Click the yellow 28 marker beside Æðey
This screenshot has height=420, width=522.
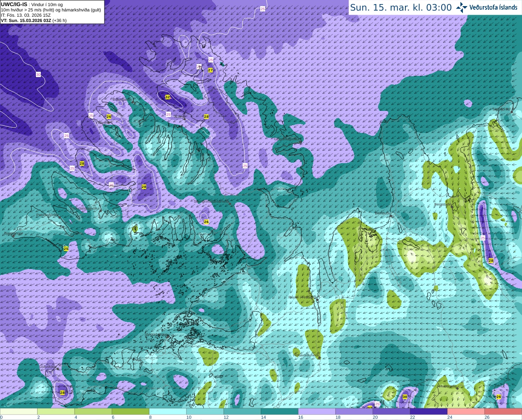pyautogui.click(x=206, y=117)
